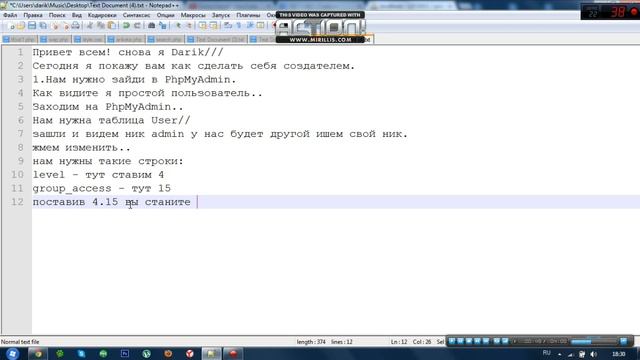640x360 pixels.
Task: Click line 'Заходим на PhpMyAdmin..'
Action: tap(108, 107)
